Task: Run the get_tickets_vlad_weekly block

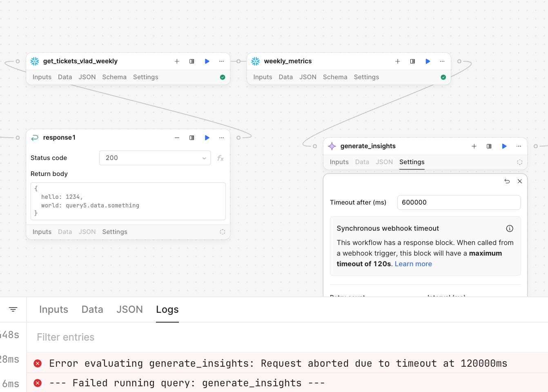Action: [207, 61]
